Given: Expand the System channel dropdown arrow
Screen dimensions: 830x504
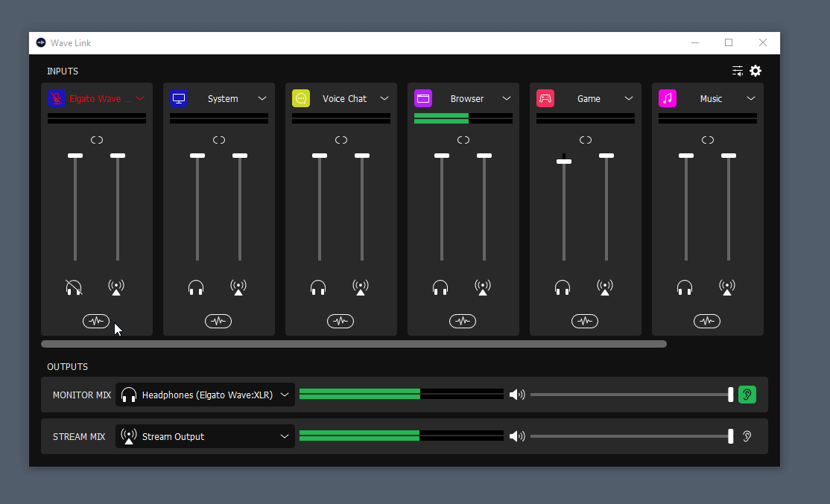Looking at the screenshot, I should (262, 98).
